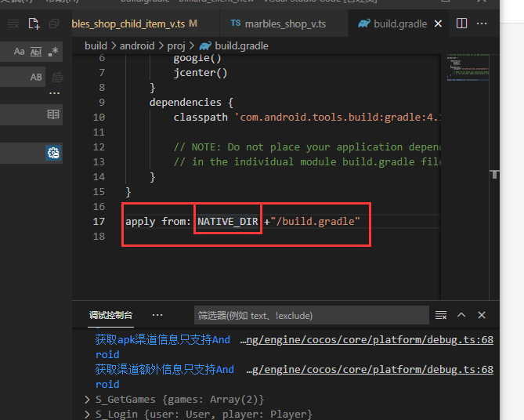Click the build.gradle breadcrumb item

(241, 45)
